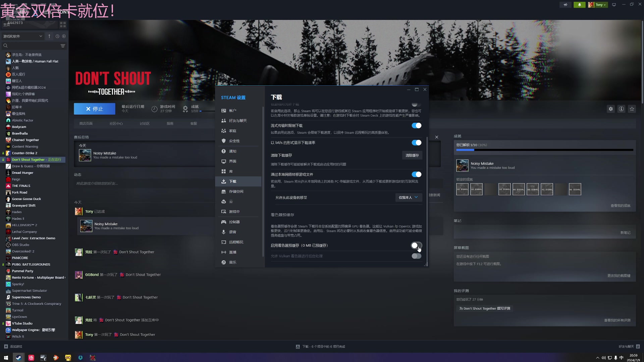Open 好友与聊天 settings category
The image size is (644, 362).
pyautogui.click(x=238, y=121)
